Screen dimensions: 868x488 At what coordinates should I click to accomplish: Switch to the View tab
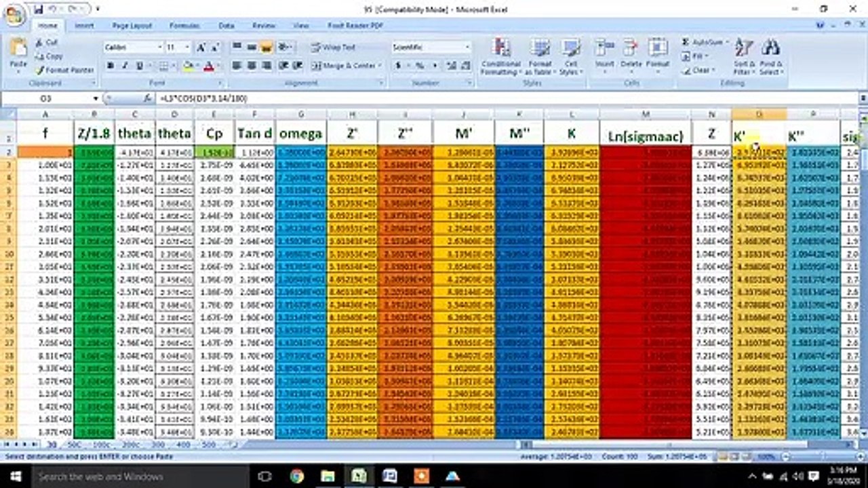click(300, 26)
